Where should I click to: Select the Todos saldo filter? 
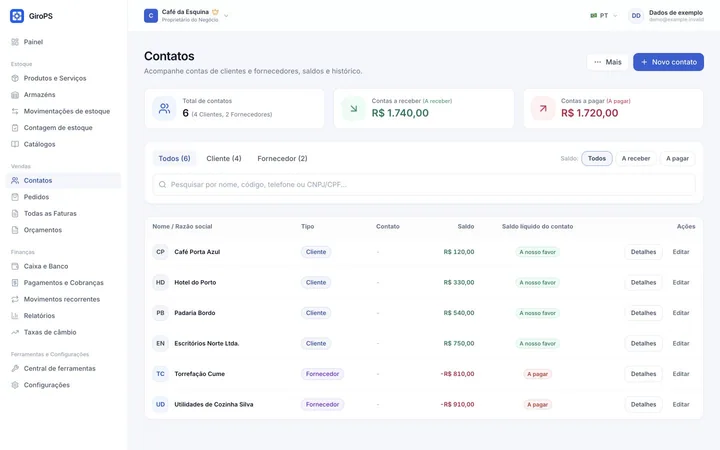[596, 158]
